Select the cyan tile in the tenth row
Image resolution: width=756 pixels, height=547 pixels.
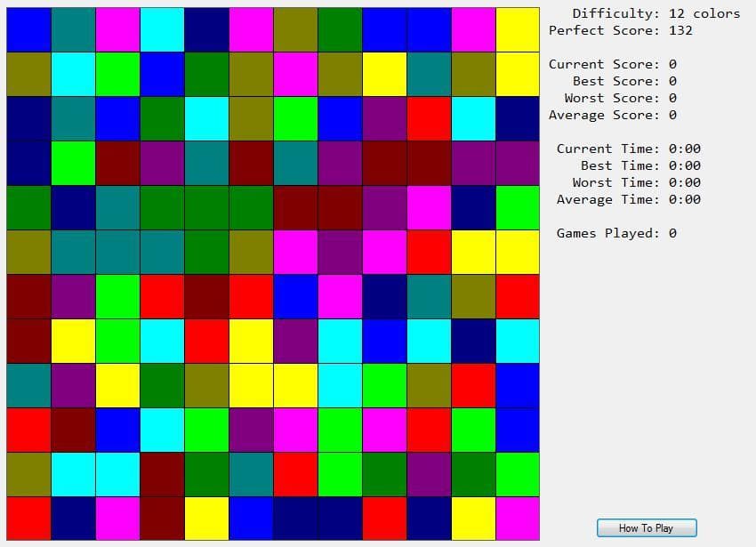pyautogui.click(x=162, y=430)
